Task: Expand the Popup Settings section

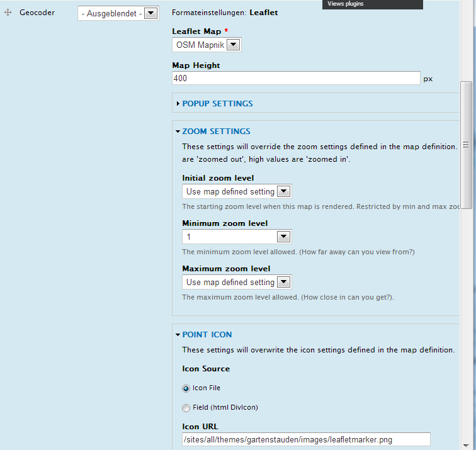Action: click(178, 104)
